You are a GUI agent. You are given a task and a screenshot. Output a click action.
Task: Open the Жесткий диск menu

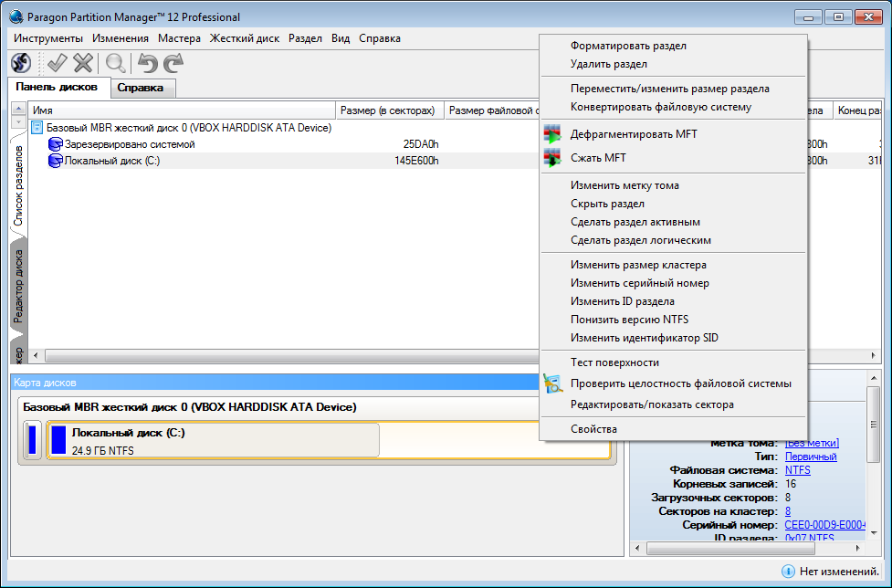[244, 38]
